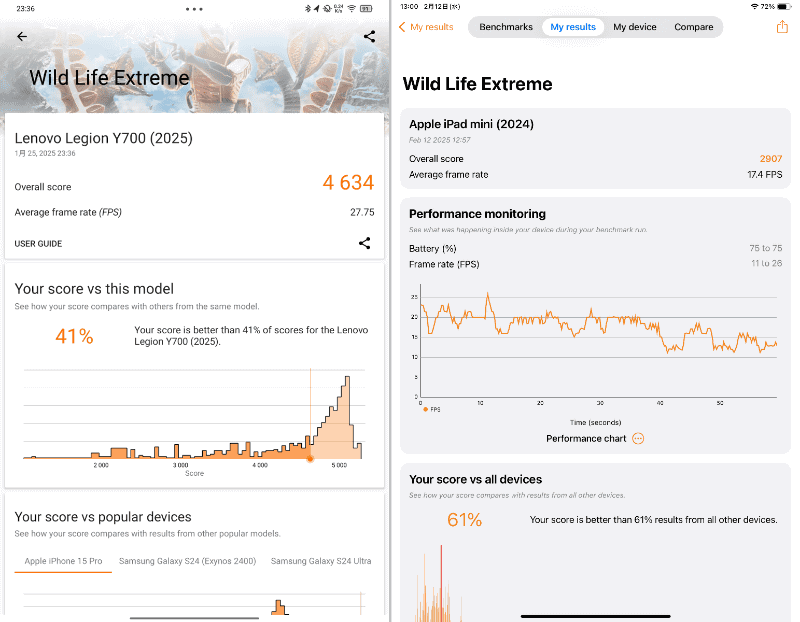Tap the share icon above Wild Life Extreme
Screen dimensions: 800x622
point(369,36)
